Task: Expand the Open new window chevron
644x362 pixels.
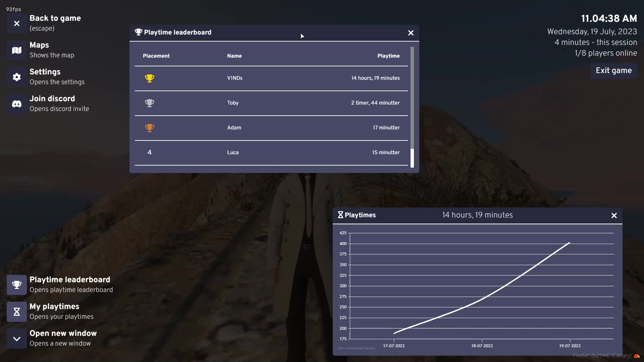Action: (x=16, y=339)
